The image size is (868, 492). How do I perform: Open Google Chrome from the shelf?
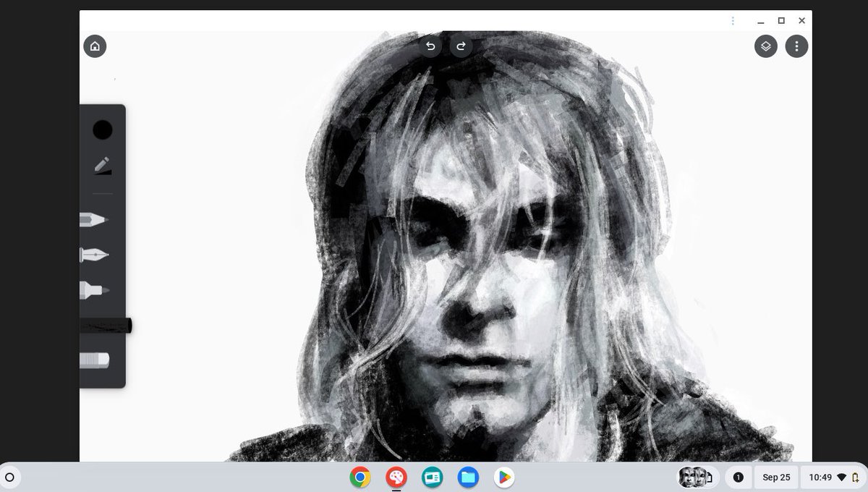coord(360,477)
